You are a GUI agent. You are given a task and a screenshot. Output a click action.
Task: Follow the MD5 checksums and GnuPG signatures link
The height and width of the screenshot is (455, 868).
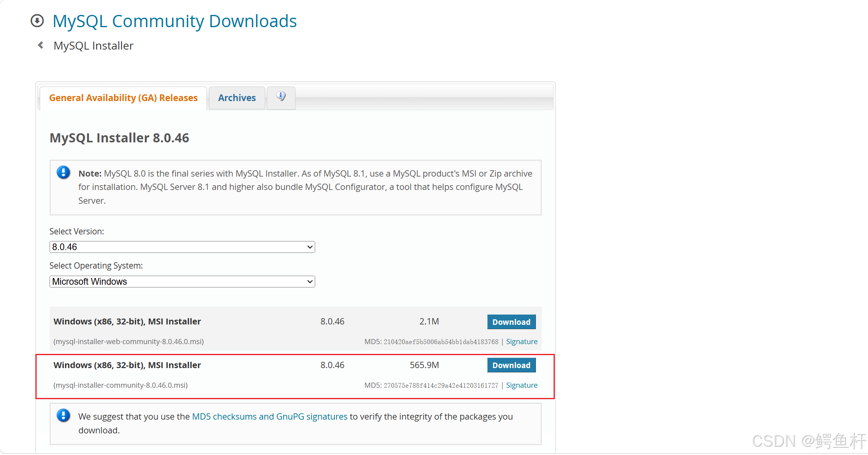270,416
